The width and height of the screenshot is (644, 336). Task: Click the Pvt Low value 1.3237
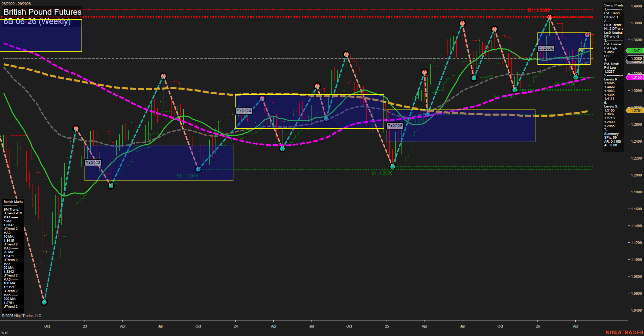[x=609, y=72]
